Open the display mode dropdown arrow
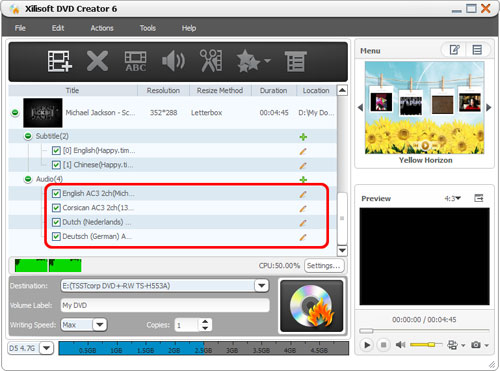Viewport: 500px width, 371px height. click(x=463, y=345)
